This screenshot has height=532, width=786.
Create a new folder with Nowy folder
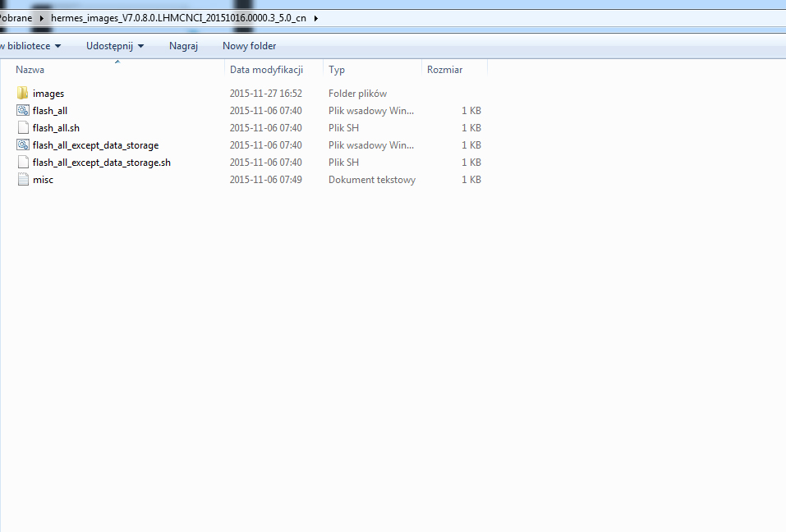(249, 46)
